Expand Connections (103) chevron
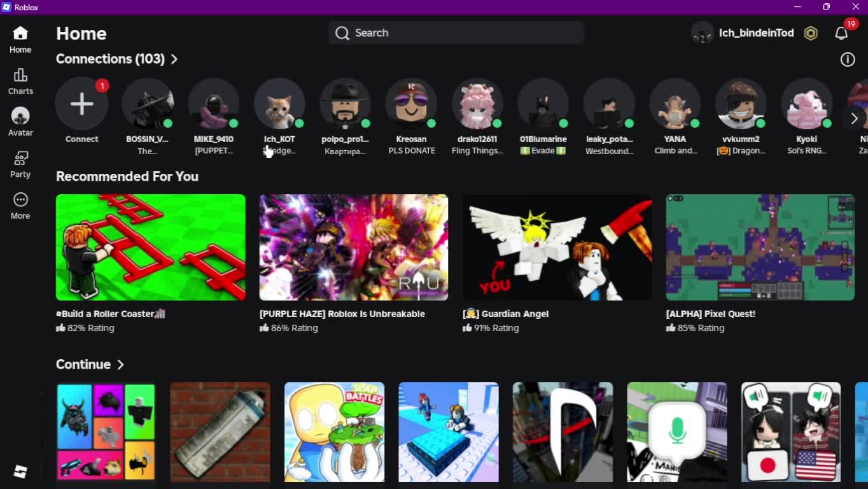Screen dimensions: 868x489 point(174,59)
